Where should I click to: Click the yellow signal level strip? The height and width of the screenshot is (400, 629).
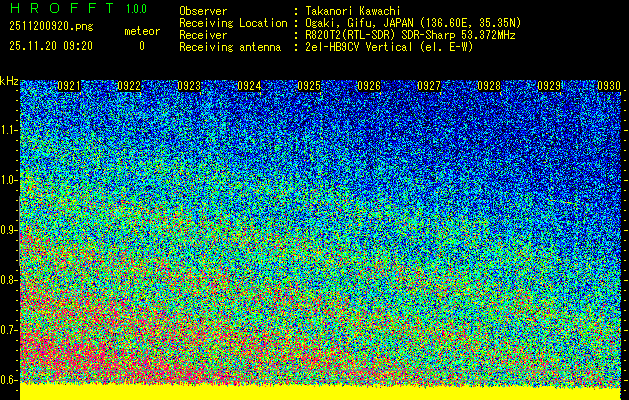321,392
